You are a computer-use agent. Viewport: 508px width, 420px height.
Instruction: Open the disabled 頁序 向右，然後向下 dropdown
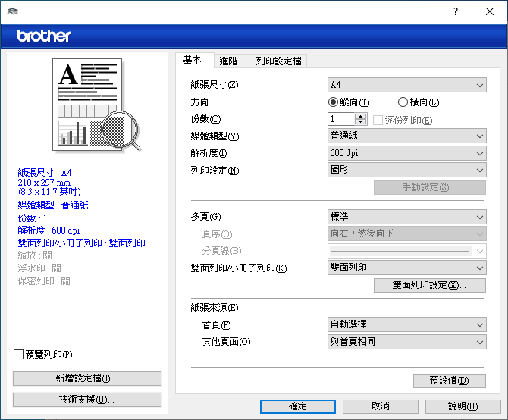407,234
